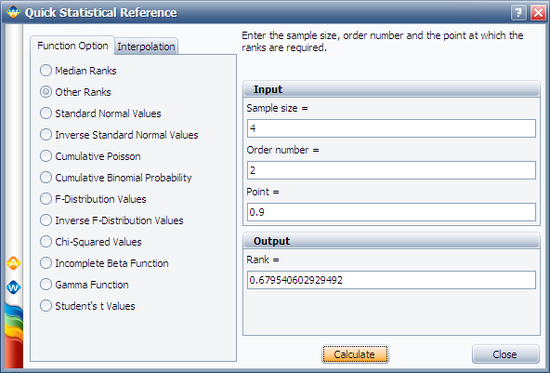
Task: Open the Function Option tab
Action: tap(73, 46)
